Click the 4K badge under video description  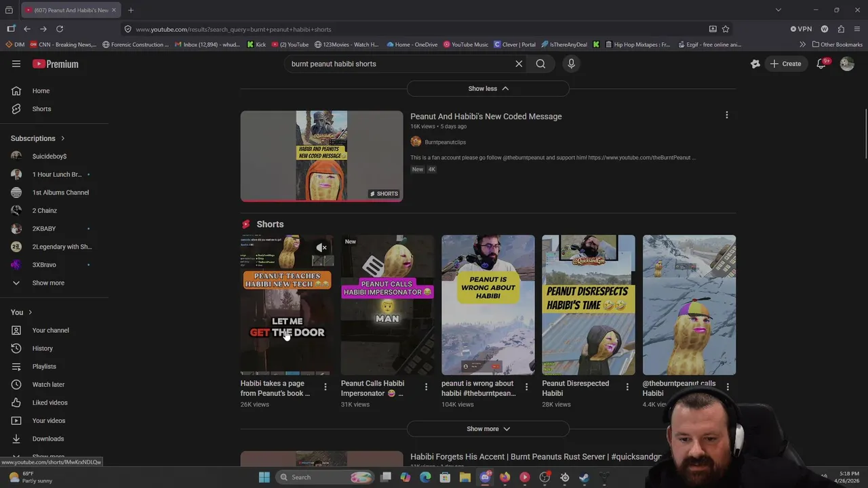431,169
